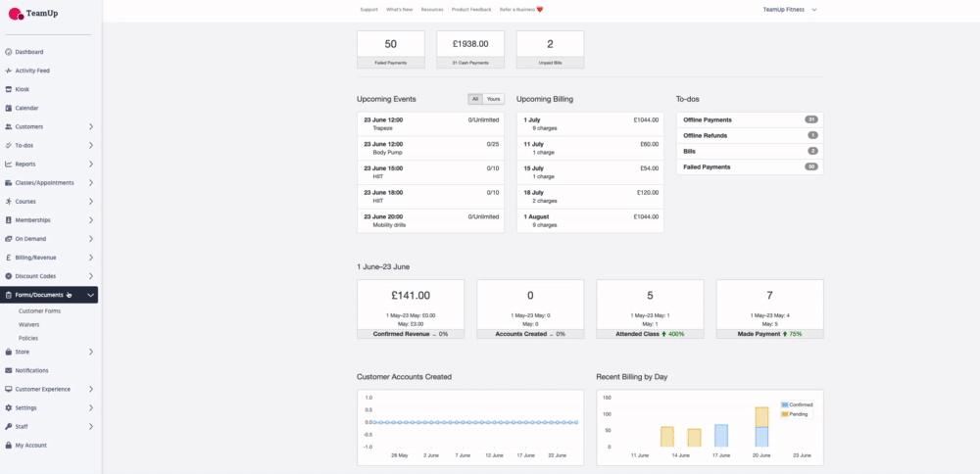This screenshot has height=474, width=980.
Task: Click the Kiosk icon in sidebar
Action: (x=9, y=89)
